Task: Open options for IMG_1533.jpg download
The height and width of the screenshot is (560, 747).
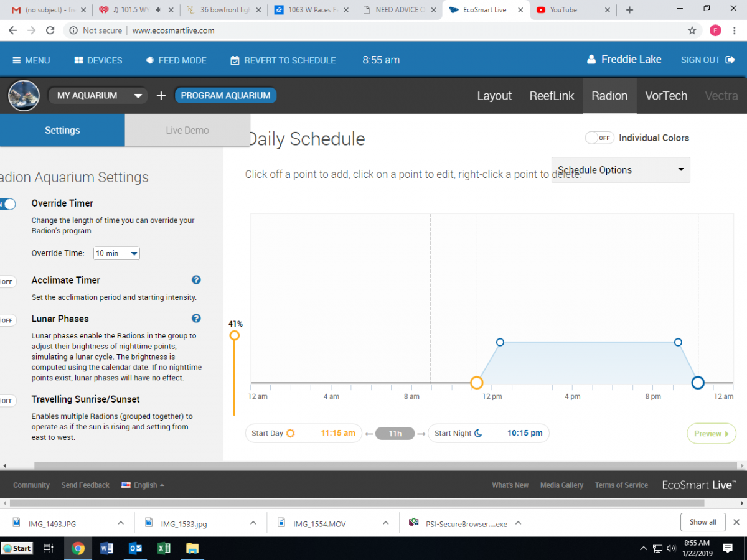Action: pos(253,523)
